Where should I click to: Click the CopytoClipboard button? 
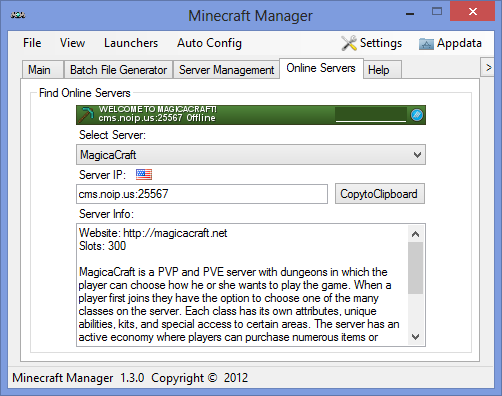point(380,194)
